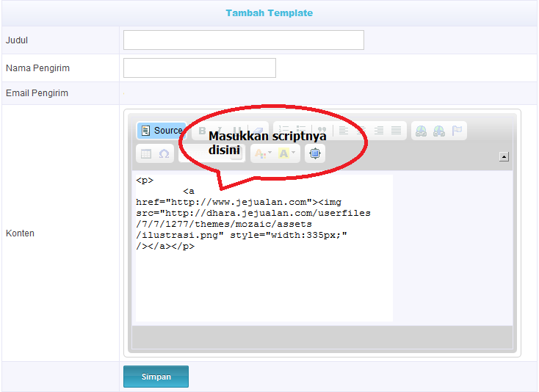Click into the Judul text field
539x392 pixels.
click(243, 40)
